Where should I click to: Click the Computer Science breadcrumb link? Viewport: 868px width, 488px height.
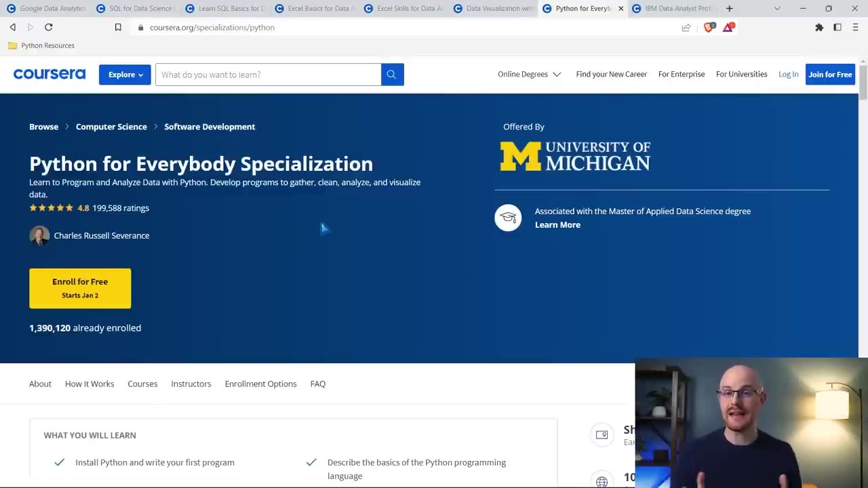[x=111, y=127]
